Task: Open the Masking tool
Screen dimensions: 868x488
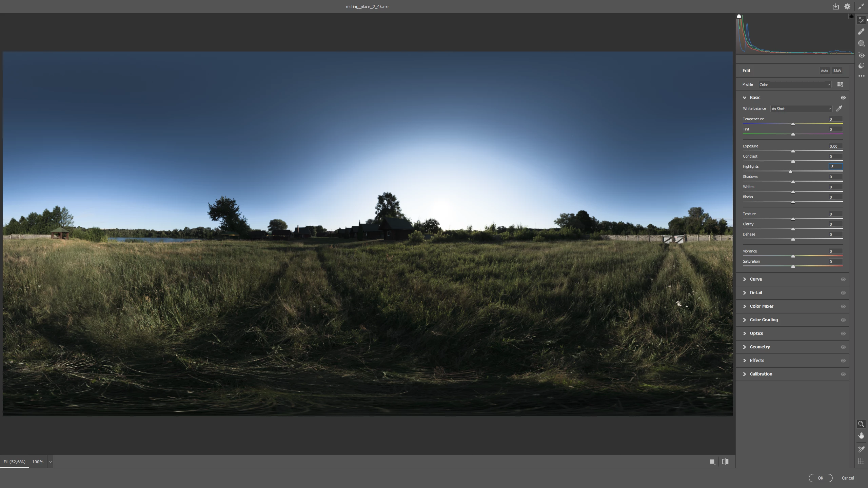Action: pyautogui.click(x=861, y=43)
